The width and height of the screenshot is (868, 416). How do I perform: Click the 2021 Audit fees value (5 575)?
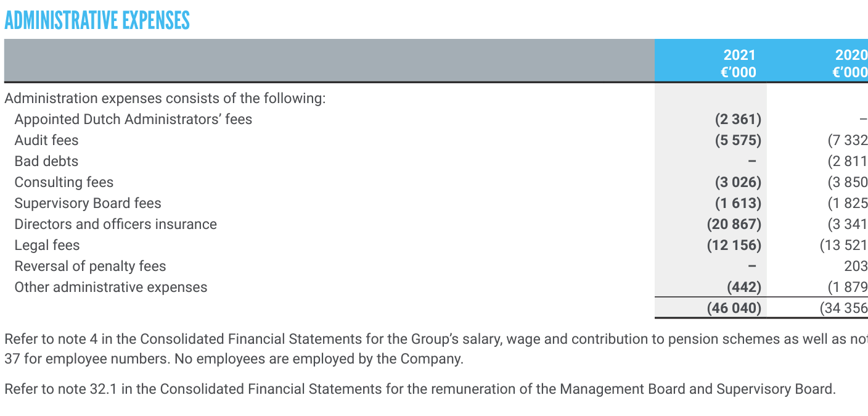[x=738, y=140]
